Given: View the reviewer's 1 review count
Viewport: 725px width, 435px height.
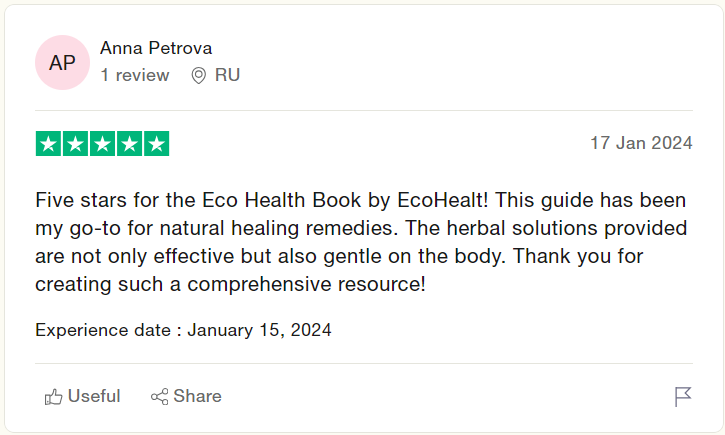Looking at the screenshot, I should 135,75.
